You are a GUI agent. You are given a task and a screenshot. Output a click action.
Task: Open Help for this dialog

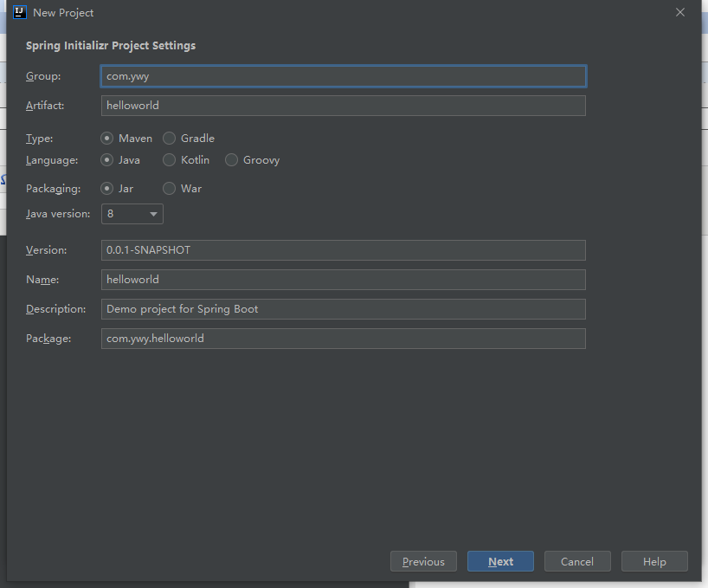pyautogui.click(x=654, y=562)
